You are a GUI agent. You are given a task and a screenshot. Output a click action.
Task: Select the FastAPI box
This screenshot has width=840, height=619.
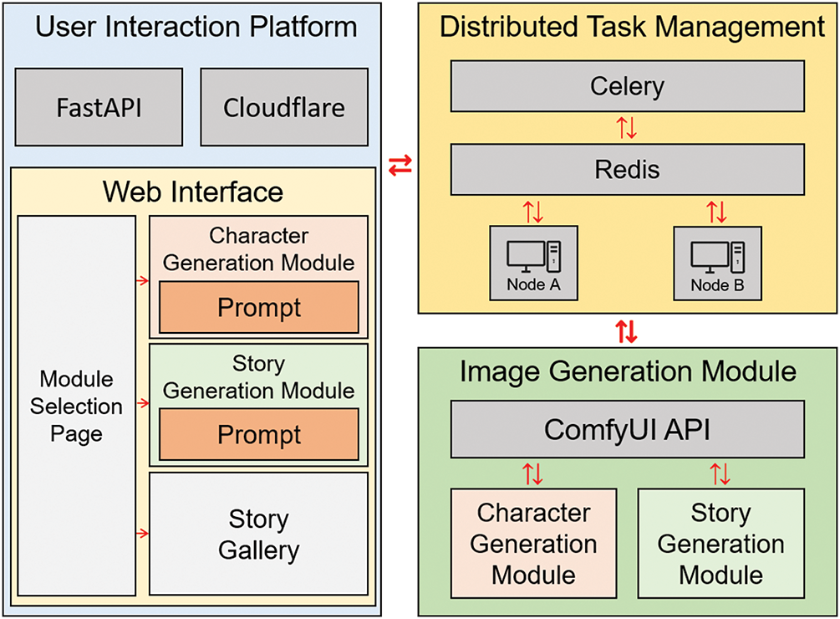(99, 107)
